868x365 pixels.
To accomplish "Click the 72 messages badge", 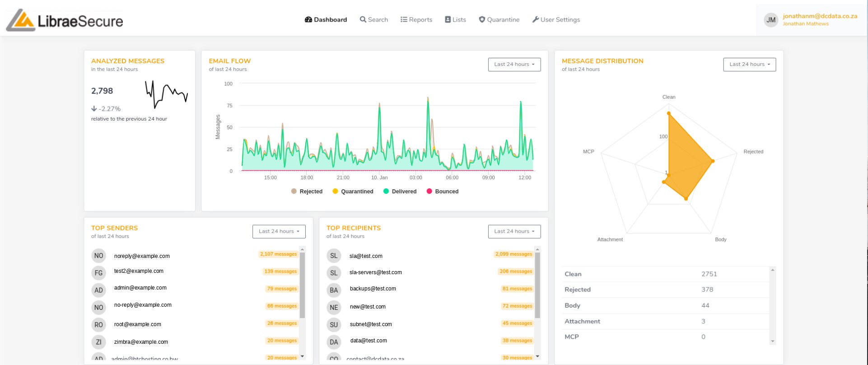I will tap(517, 306).
